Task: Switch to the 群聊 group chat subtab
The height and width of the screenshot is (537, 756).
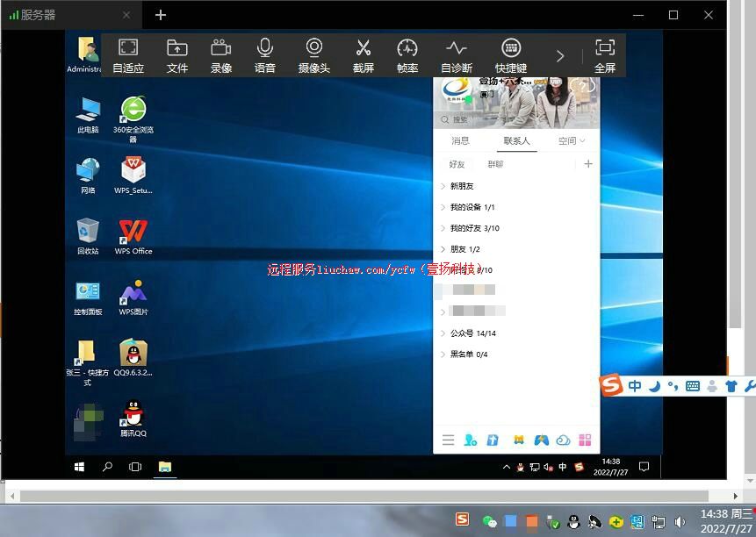Action: [494, 163]
